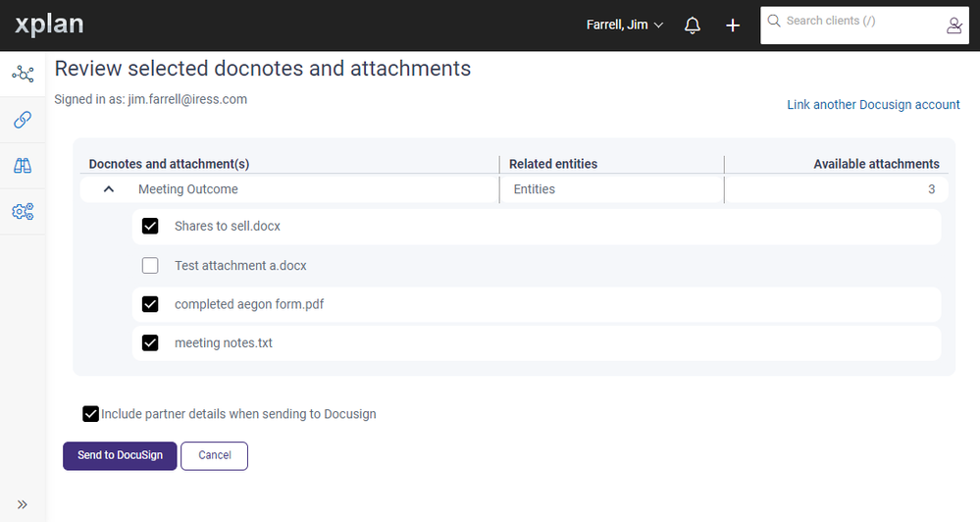
Task: Collapse the Meeting Outcome row
Action: click(x=109, y=189)
